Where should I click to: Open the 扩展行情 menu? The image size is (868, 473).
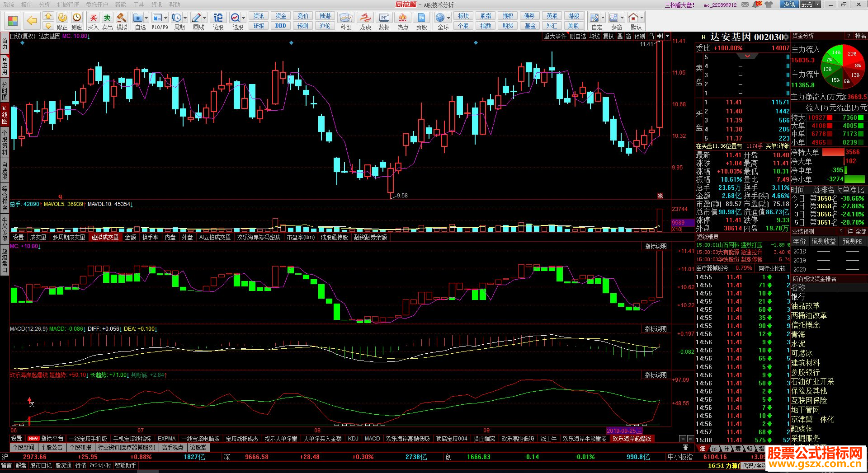point(68,5)
